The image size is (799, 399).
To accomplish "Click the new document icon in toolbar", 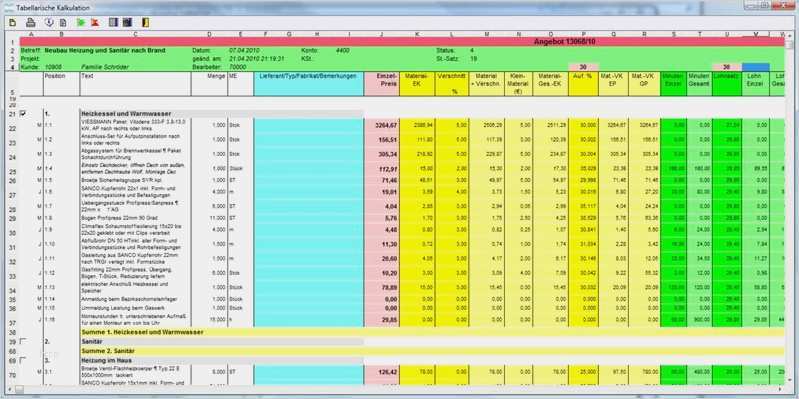I will (x=12, y=22).
